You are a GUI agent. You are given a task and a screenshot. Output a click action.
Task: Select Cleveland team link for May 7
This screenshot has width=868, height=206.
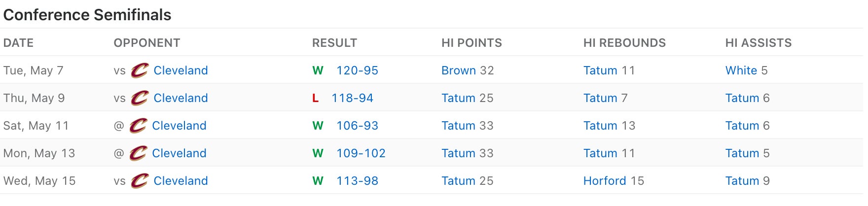(181, 70)
